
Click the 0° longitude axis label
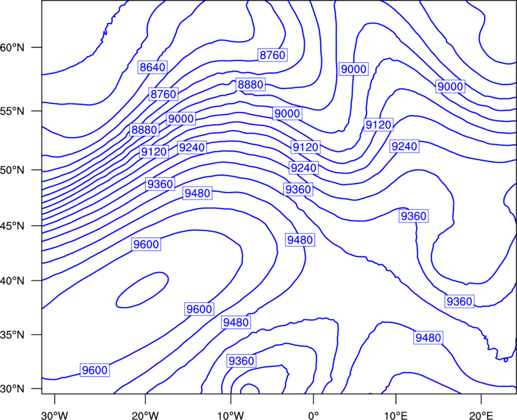[x=313, y=415]
